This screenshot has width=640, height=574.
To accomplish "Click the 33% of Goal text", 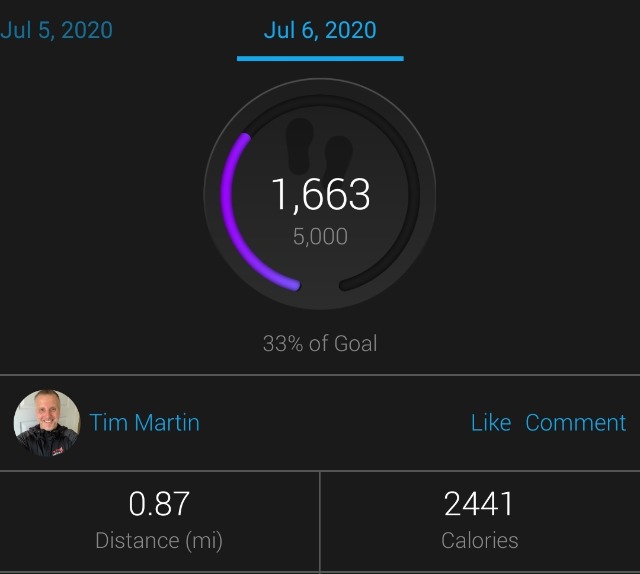I will coord(320,343).
